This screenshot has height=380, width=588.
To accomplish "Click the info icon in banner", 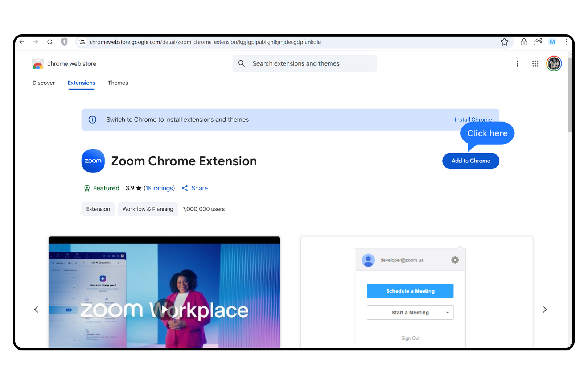I will (x=92, y=120).
